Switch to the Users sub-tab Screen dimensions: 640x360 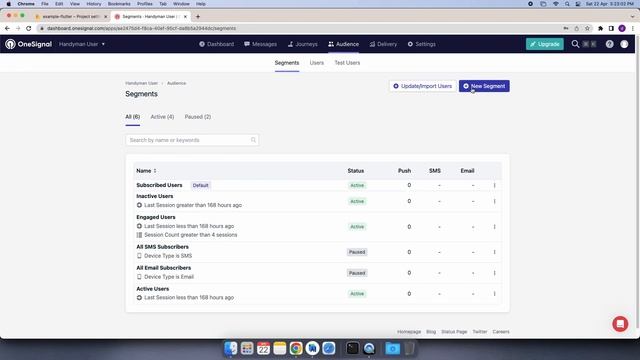(x=316, y=63)
